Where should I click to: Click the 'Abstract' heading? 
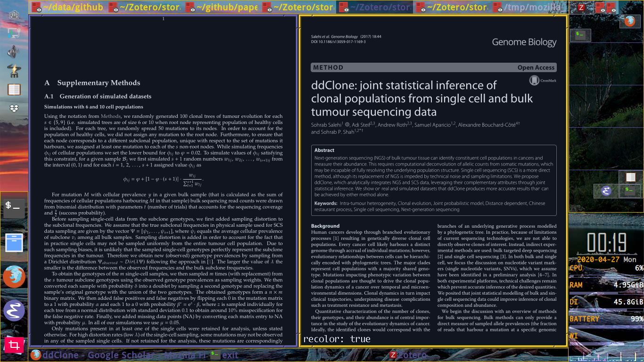[324, 150]
